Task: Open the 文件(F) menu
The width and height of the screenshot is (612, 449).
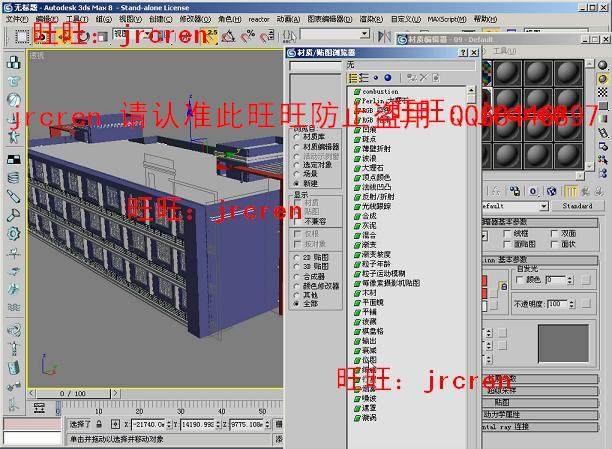Action: pyautogui.click(x=17, y=19)
